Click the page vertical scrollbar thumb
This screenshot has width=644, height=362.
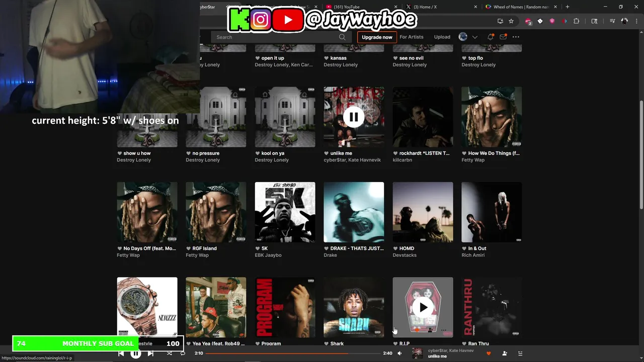641,155
